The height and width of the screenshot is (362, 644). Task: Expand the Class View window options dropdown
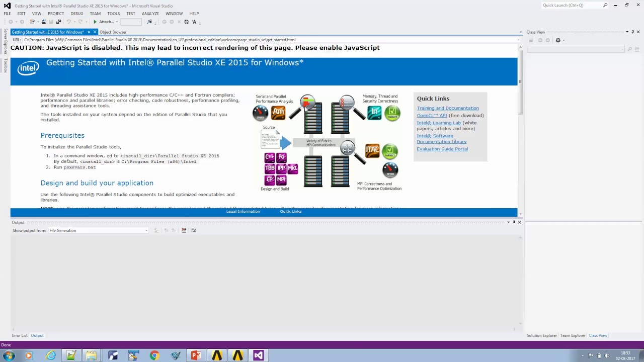[x=627, y=32]
